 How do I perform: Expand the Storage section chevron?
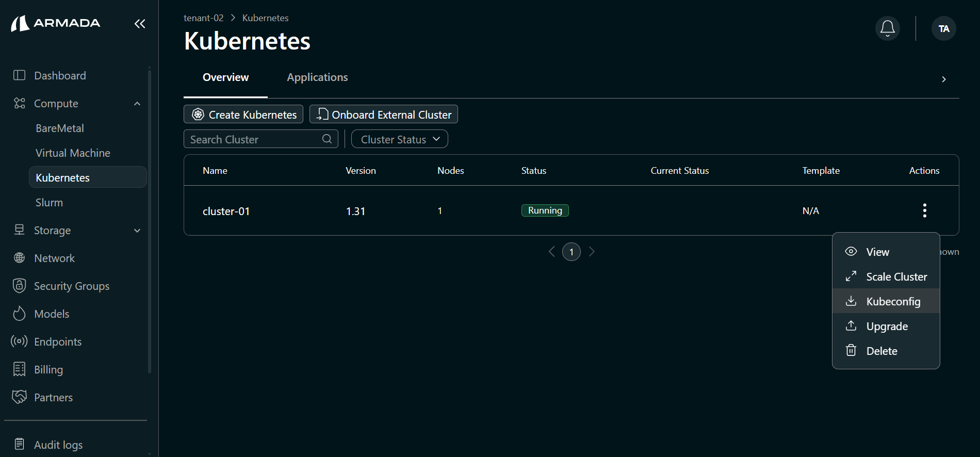[137, 231]
